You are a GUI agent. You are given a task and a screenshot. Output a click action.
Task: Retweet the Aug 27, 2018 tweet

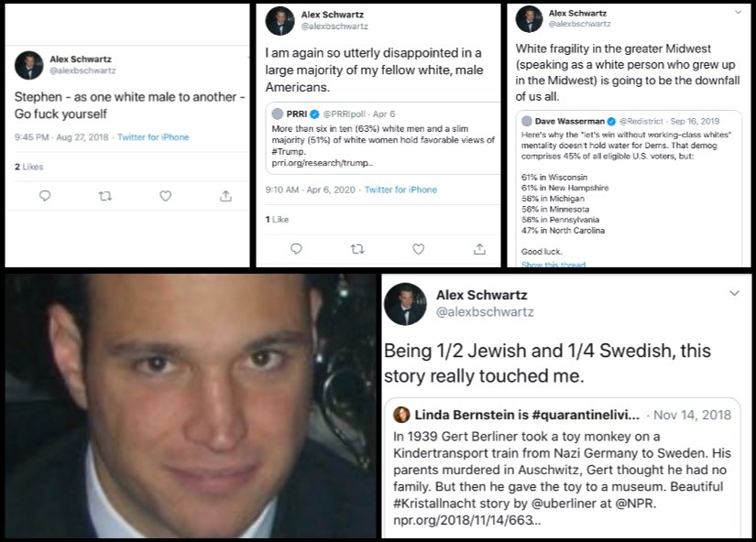click(105, 196)
